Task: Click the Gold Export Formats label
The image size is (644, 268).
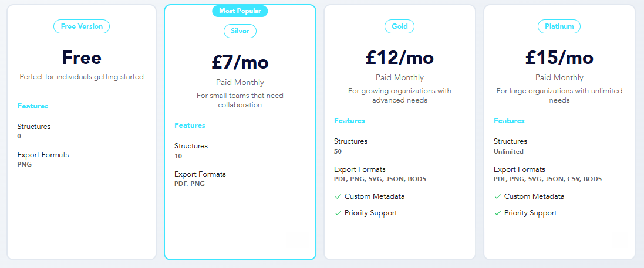Action: 360,169
